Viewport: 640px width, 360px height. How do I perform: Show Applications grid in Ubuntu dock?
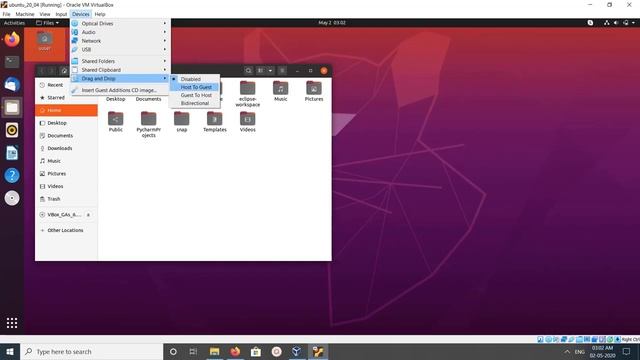12,323
